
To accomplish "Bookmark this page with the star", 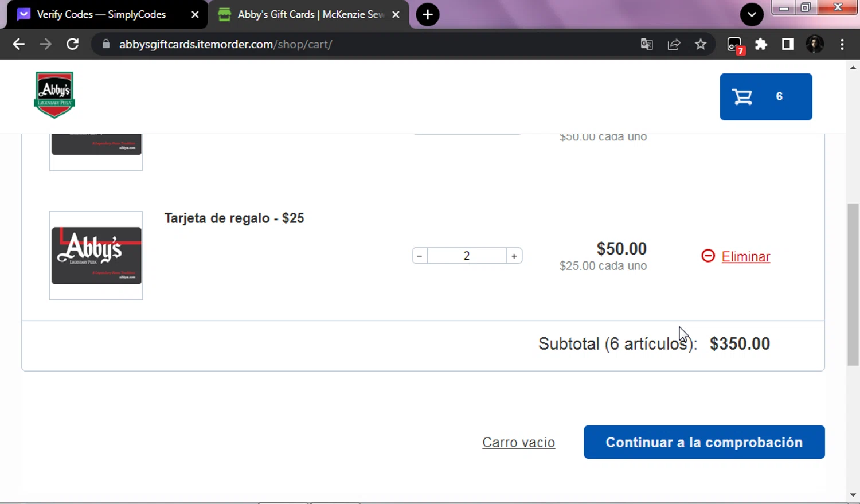I will [x=701, y=44].
